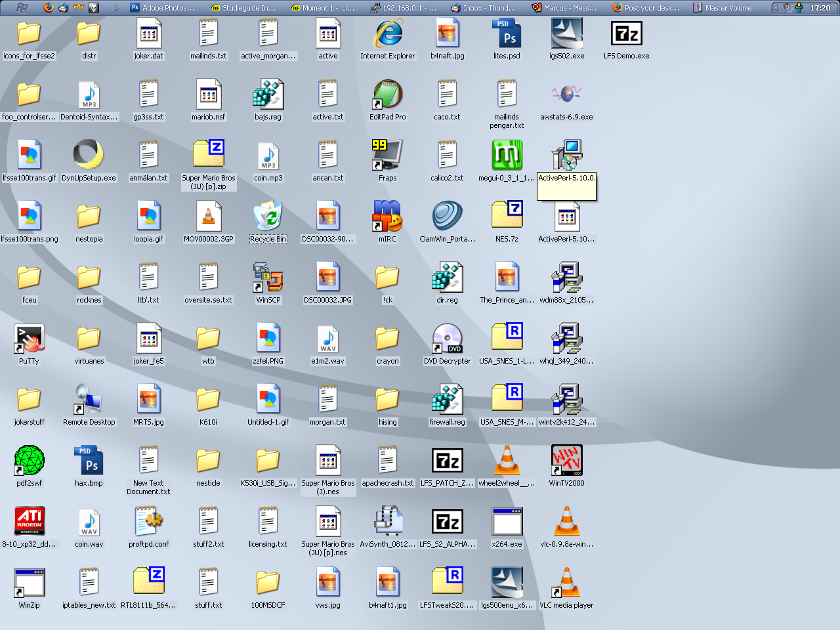Image resolution: width=840 pixels, height=630 pixels.
Task: Open the ClamWin_Porta... icon
Action: click(x=447, y=217)
